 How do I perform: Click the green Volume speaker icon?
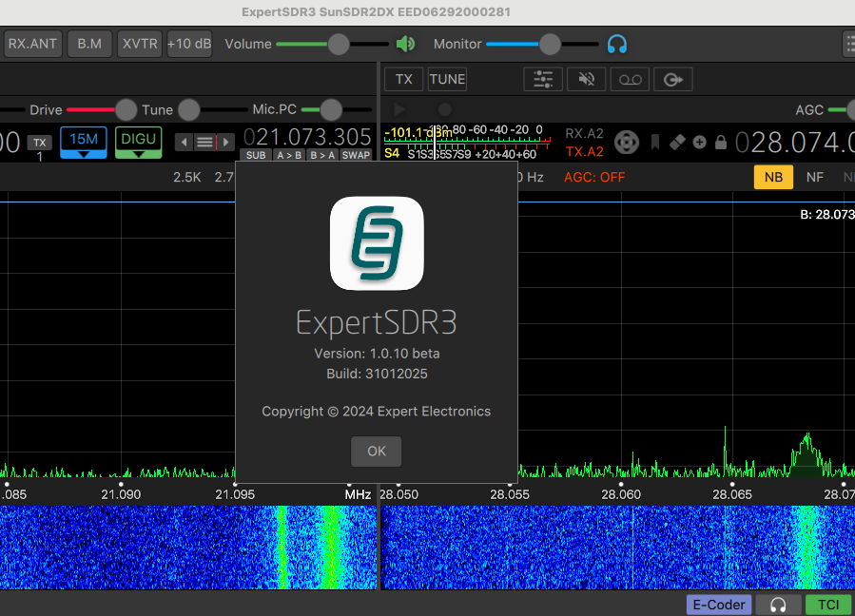[405, 44]
